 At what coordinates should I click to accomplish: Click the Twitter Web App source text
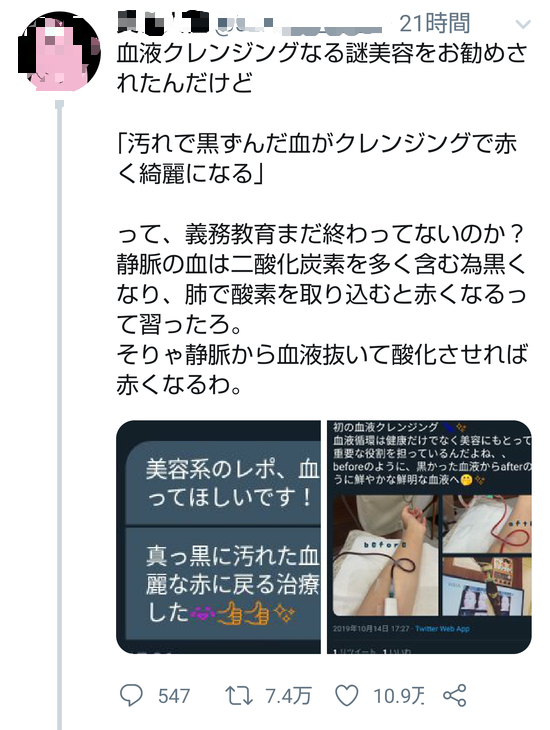coord(442,629)
